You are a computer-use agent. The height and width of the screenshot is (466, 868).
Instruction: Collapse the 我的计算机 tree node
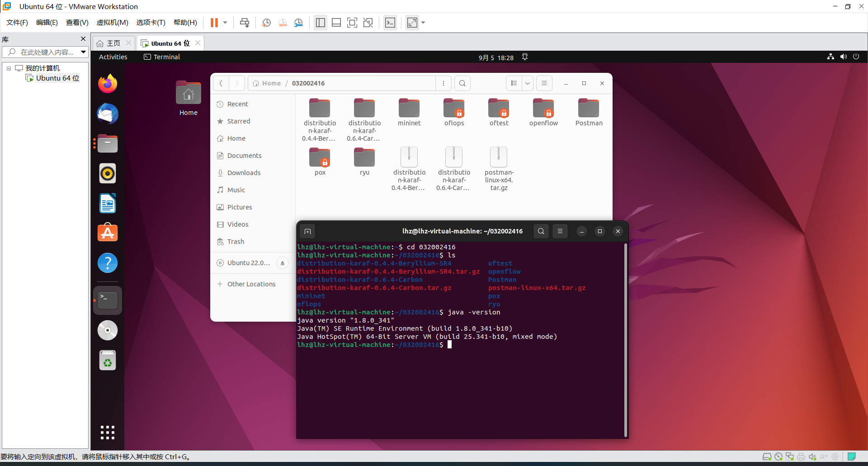(x=9, y=68)
